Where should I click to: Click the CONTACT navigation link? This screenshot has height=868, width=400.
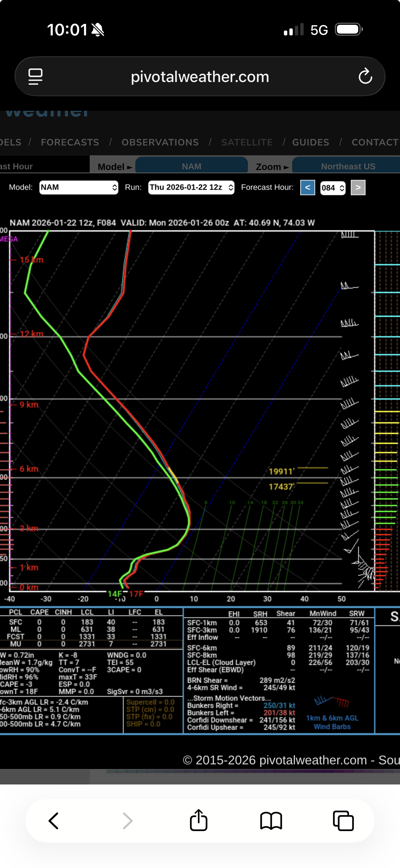375,142
